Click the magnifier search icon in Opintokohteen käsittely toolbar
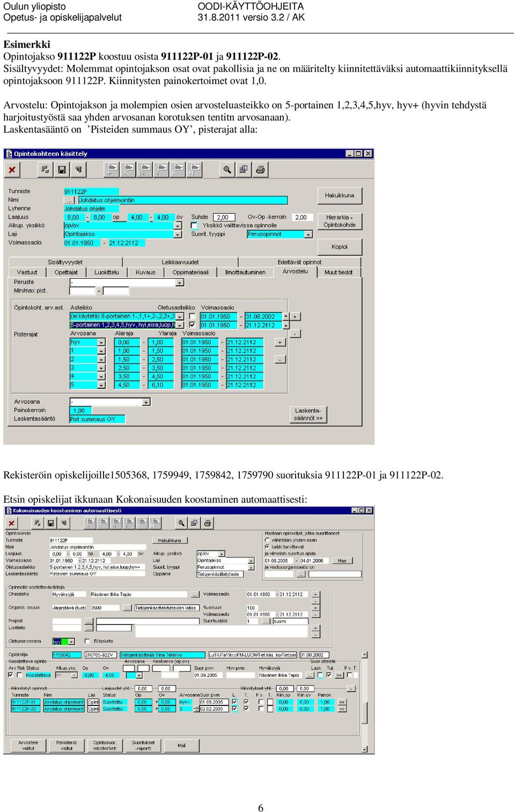Viewport: 515px width, 812px height. (227, 170)
